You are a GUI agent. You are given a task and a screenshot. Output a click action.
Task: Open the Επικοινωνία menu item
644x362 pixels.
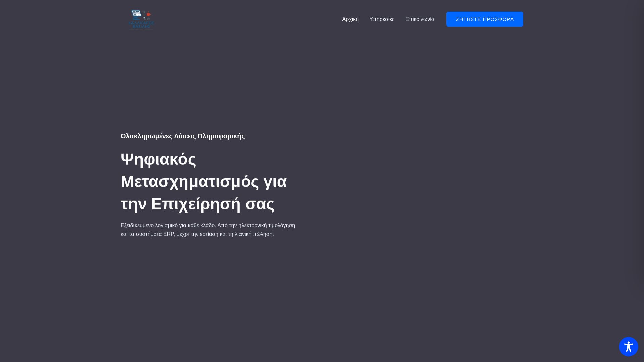click(x=420, y=19)
